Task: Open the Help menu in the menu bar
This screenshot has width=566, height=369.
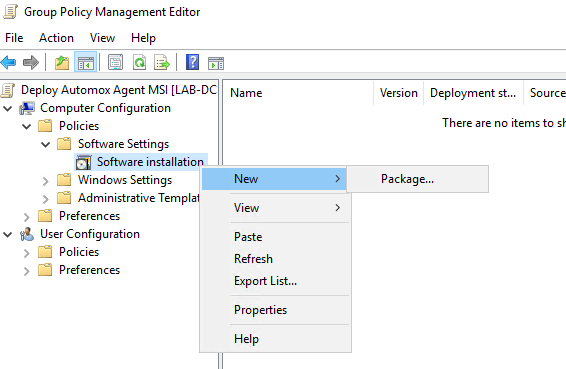Action: [x=143, y=38]
